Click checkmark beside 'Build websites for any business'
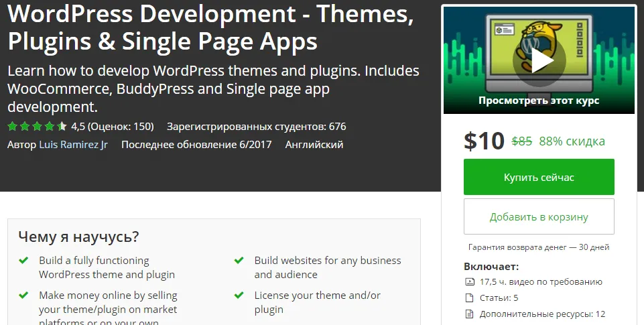Screen dimensions: 644x325 click(x=239, y=260)
